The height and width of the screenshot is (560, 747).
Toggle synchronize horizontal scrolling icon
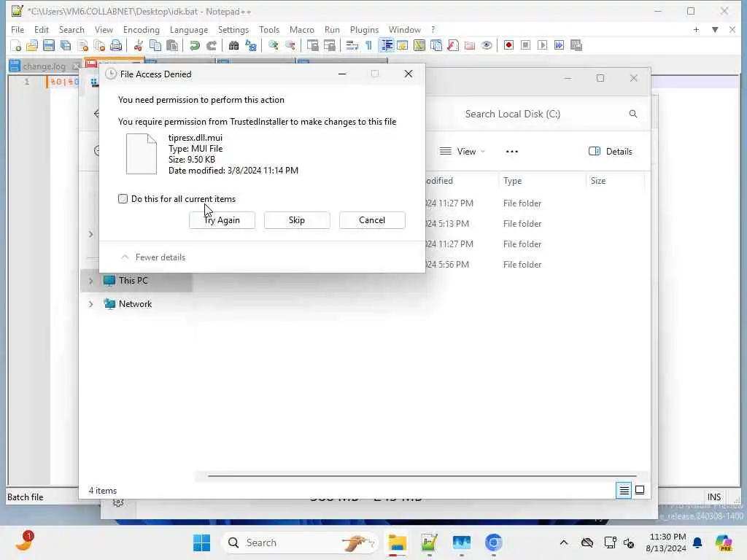(329, 46)
